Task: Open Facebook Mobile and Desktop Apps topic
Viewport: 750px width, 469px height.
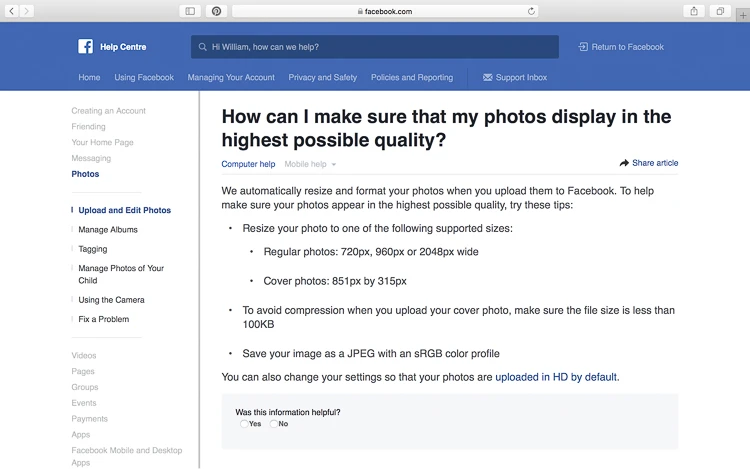Action: [127, 457]
